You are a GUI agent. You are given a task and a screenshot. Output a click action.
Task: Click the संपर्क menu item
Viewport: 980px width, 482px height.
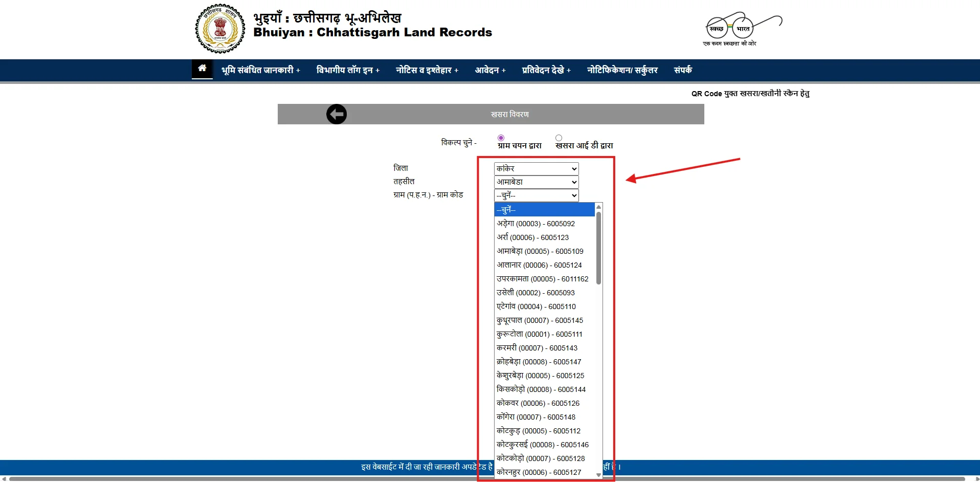tap(682, 70)
